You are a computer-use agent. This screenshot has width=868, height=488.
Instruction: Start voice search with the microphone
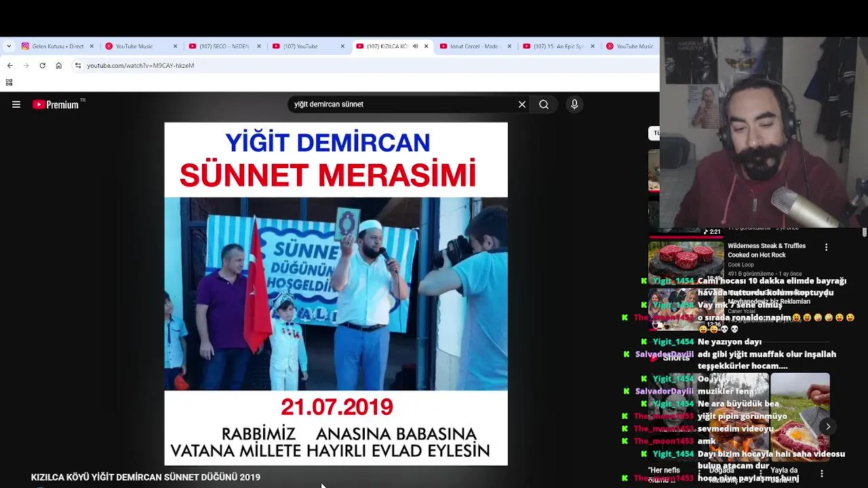click(574, 104)
